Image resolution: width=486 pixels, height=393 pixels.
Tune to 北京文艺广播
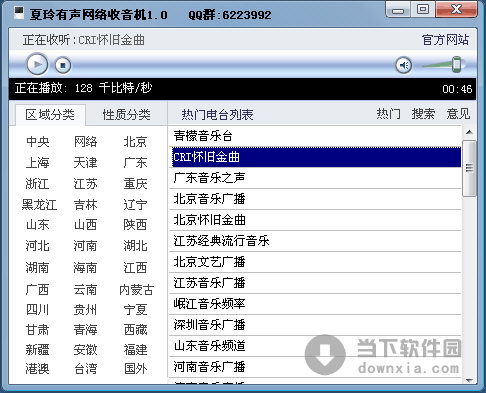(x=315, y=262)
